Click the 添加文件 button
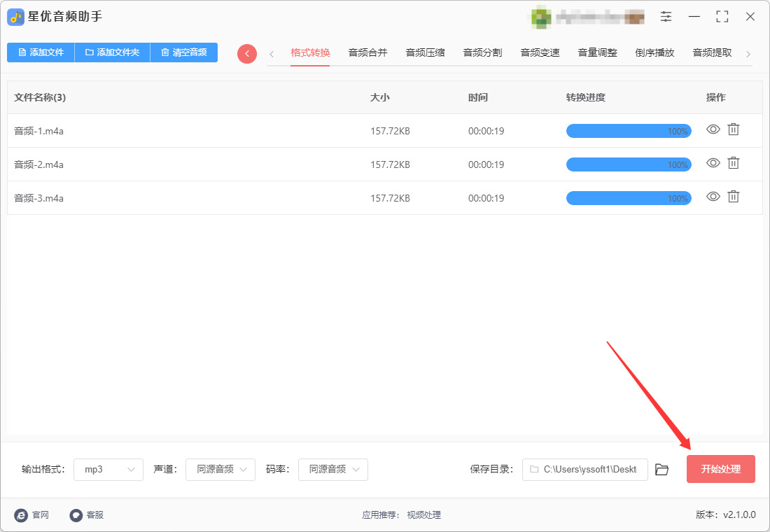This screenshot has width=770, height=532. 41,52
